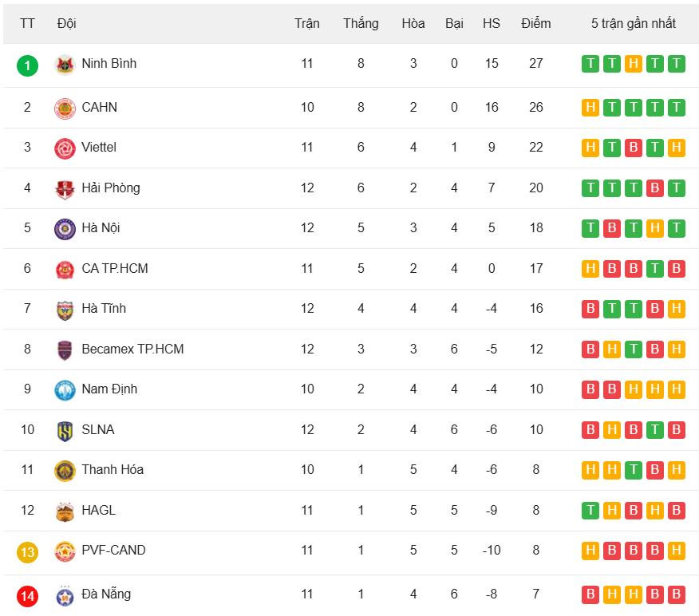Click the Thắng column header
This screenshot has width=699, height=616.
click(x=361, y=23)
